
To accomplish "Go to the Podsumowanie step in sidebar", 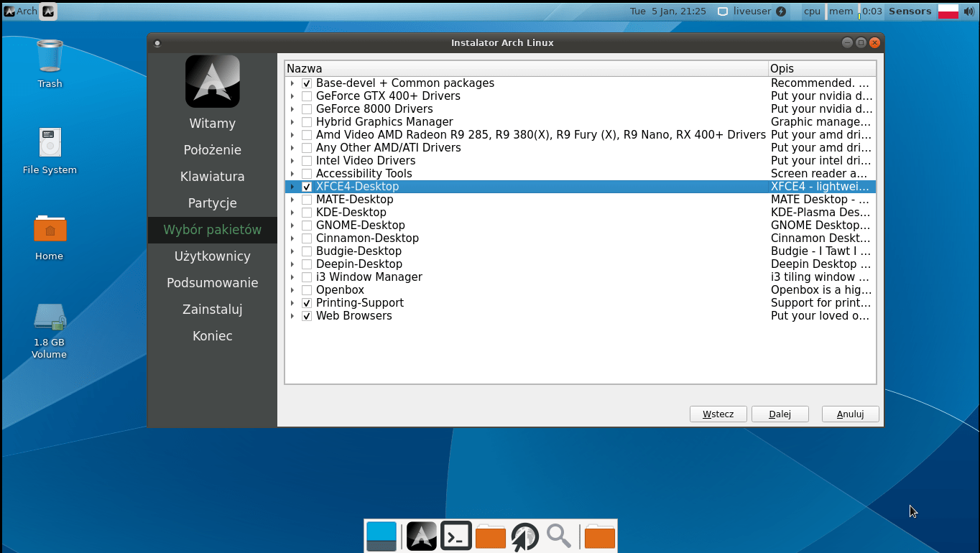I will (213, 283).
